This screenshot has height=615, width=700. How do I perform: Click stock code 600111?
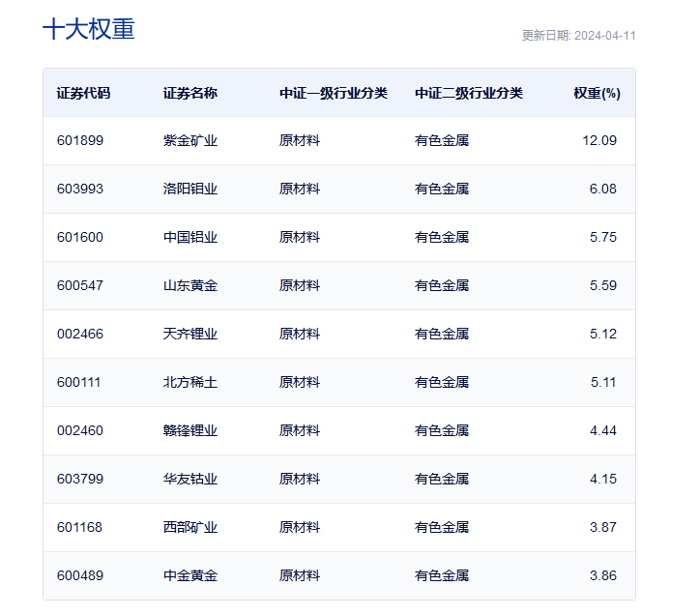click(78, 382)
